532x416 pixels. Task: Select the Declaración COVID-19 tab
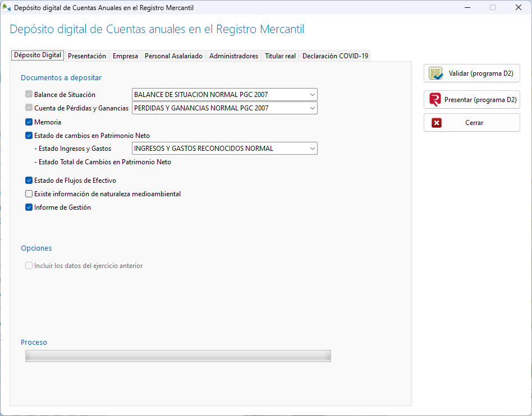(335, 56)
